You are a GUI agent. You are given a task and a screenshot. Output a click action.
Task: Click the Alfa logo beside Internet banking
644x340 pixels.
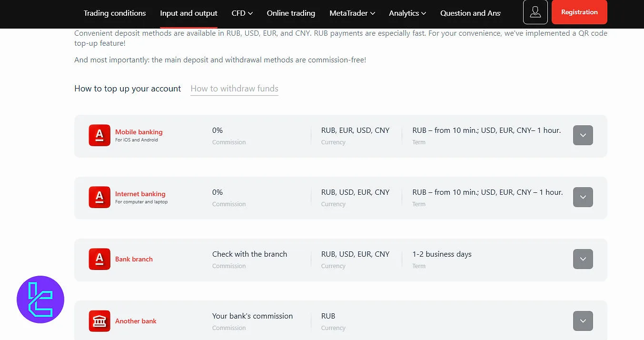pyautogui.click(x=99, y=197)
